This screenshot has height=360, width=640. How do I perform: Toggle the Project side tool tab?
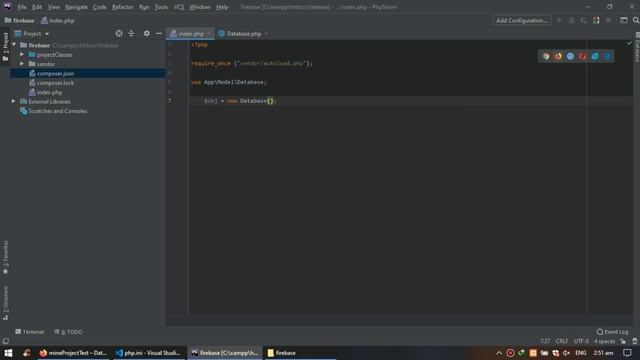5,47
